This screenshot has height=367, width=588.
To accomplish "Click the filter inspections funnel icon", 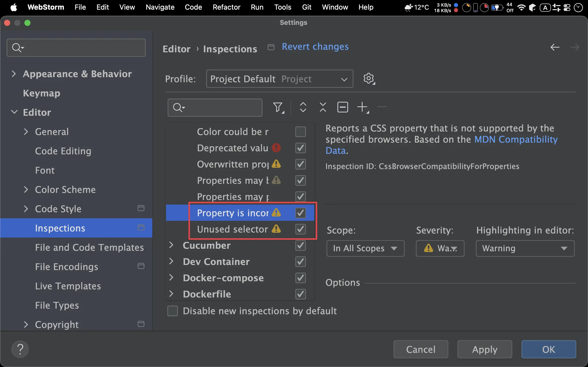I will [278, 107].
